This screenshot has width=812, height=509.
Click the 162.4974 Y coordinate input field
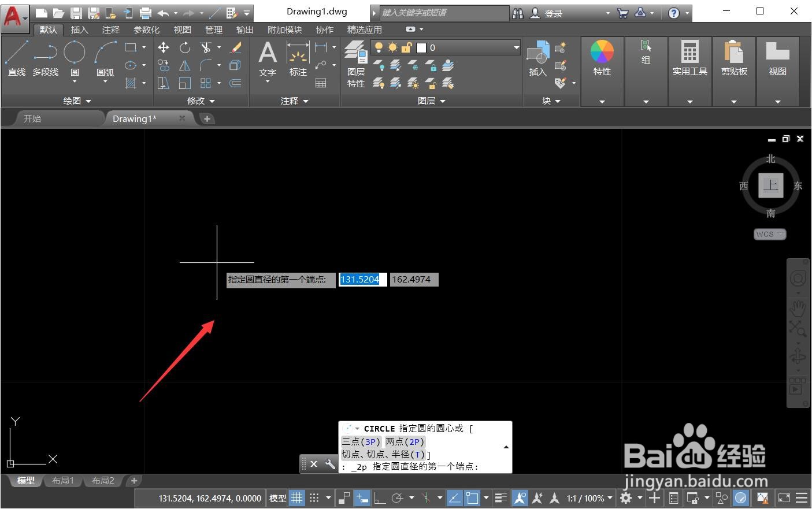[x=414, y=280]
